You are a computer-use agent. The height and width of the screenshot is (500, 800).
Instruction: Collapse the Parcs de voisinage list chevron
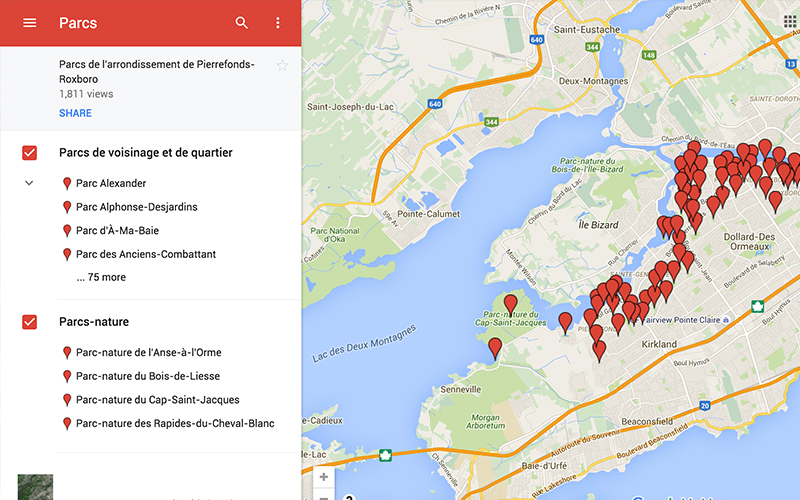pos(29,183)
